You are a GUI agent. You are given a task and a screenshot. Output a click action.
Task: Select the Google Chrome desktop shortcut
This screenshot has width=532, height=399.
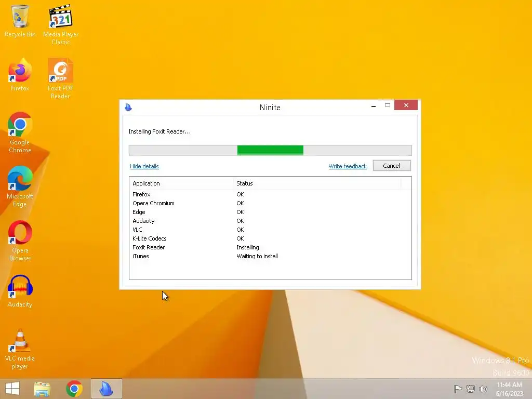pyautogui.click(x=20, y=132)
